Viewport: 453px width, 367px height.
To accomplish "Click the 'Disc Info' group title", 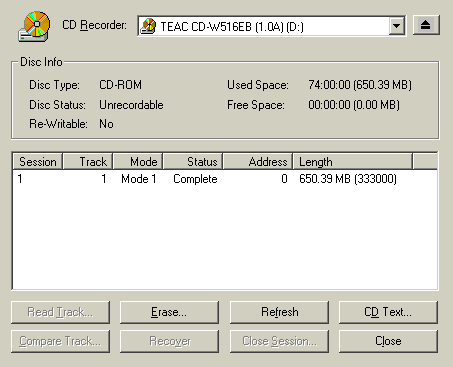I will coord(41,62).
